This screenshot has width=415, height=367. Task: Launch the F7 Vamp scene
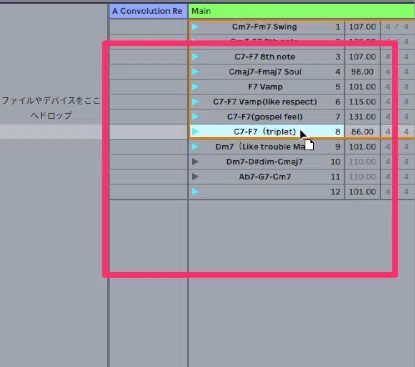tap(195, 87)
